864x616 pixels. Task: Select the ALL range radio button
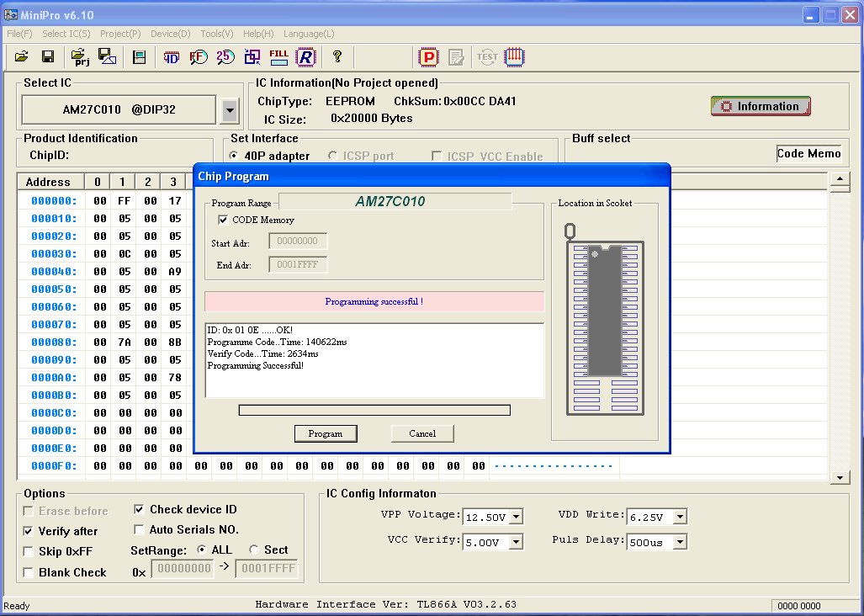[202, 550]
